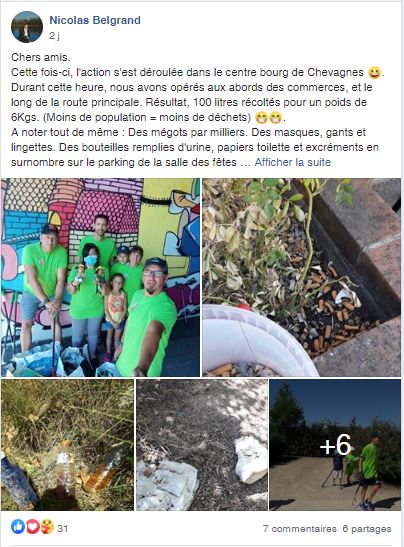Expand post with 'Afficher la suite'
404x547 pixels.
point(292,162)
